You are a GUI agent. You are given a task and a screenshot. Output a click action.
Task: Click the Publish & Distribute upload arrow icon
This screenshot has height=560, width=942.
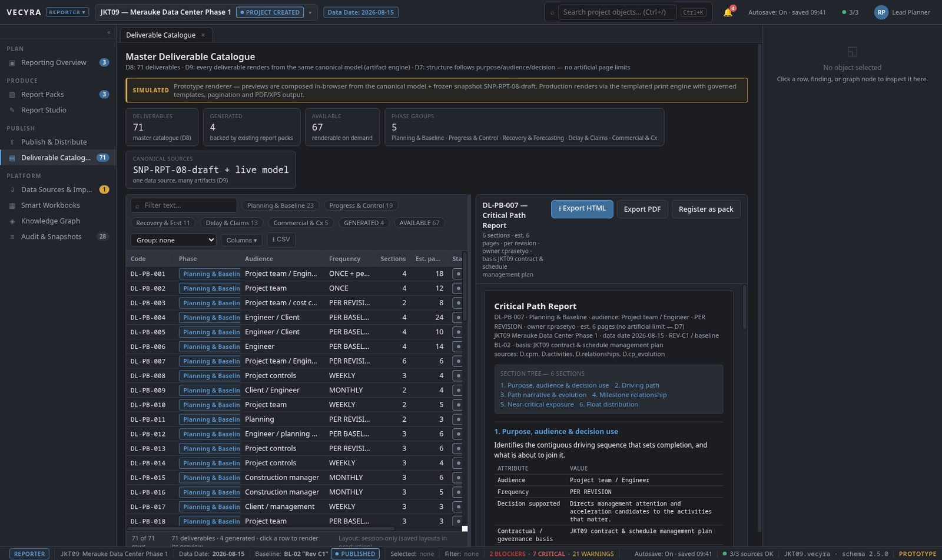pyautogui.click(x=12, y=142)
